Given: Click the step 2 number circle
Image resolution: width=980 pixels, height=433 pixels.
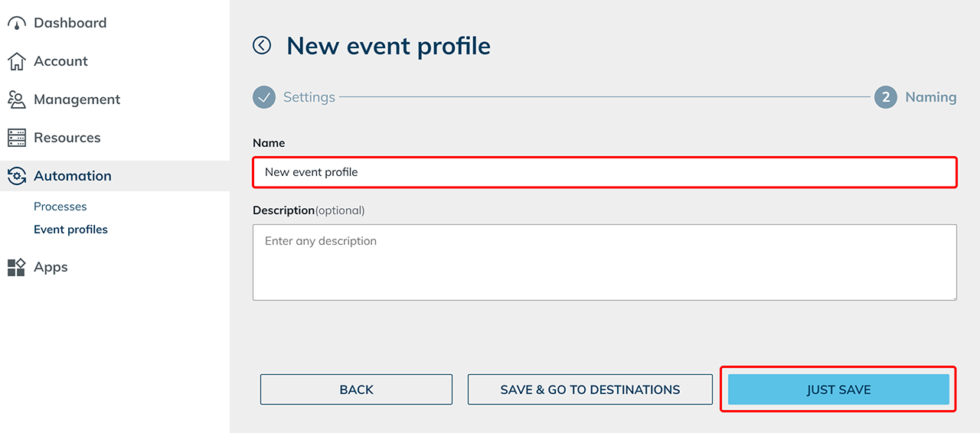Looking at the screenshot, I should (886, 97).
